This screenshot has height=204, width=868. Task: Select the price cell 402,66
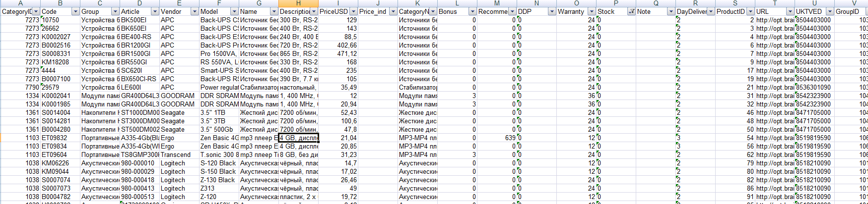[x=338, y=45]
